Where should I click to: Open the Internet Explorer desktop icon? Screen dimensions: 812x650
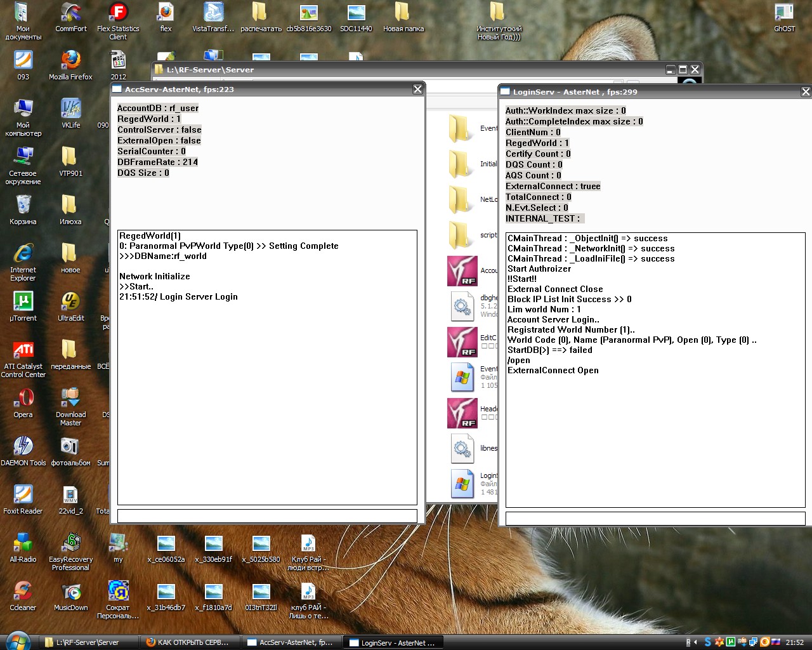23,254
